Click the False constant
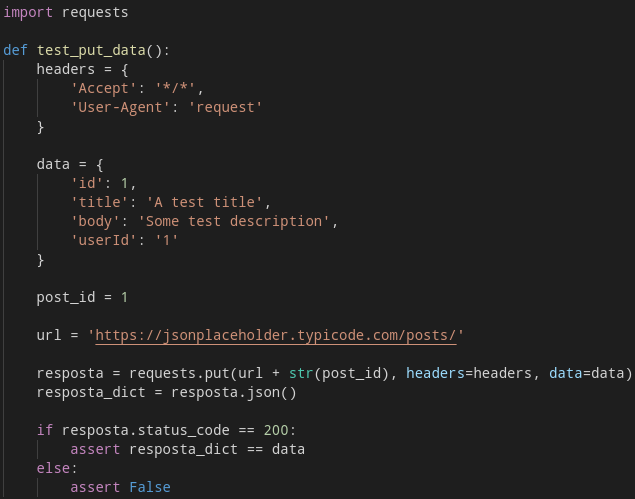This screenshot has height=499, width=635. pyautogui.click(x=150, y=488)
